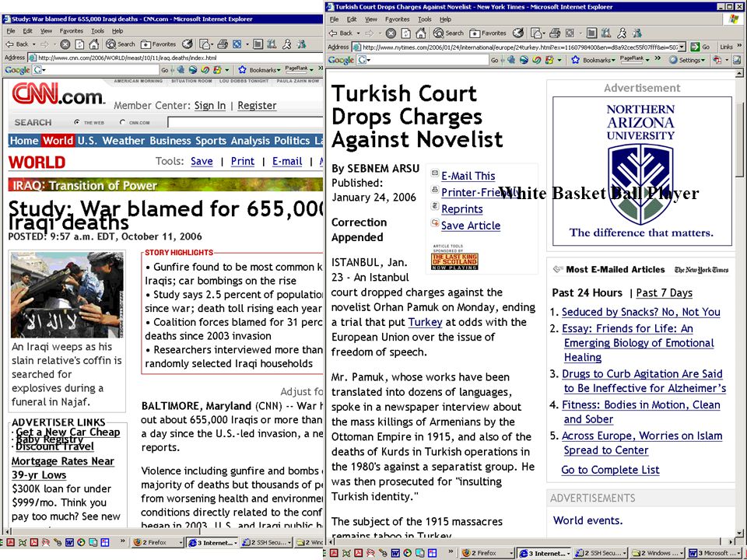Open Favorites in the New York Times window
The image size is (747, 560).
(x=488, y=33)
